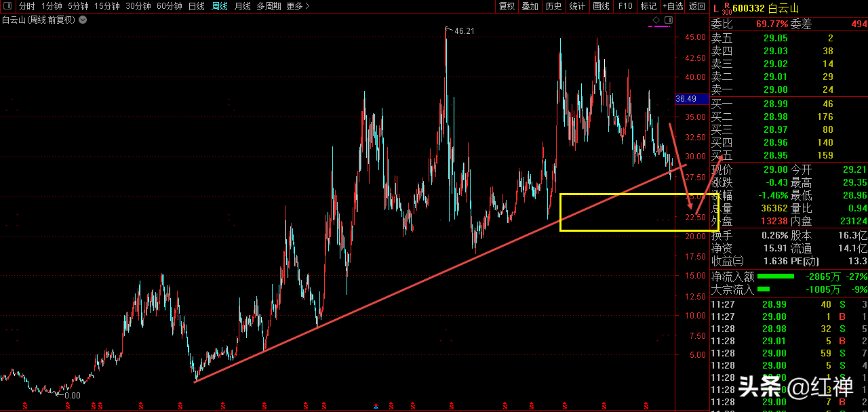Open the F10 company info
Viewport: 868px width, 412px height.
tap(625, 6)
